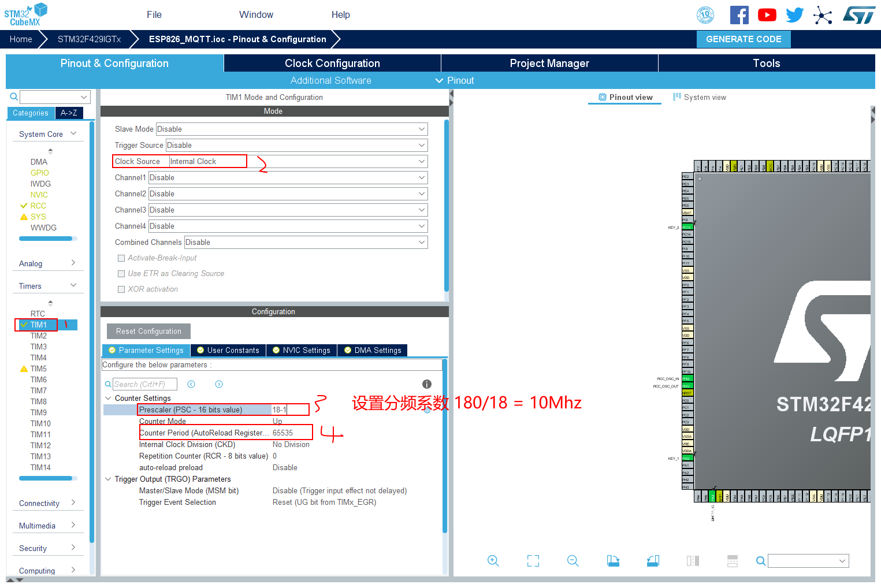Open the Channel3 dropdown

[x=288, y=210]
